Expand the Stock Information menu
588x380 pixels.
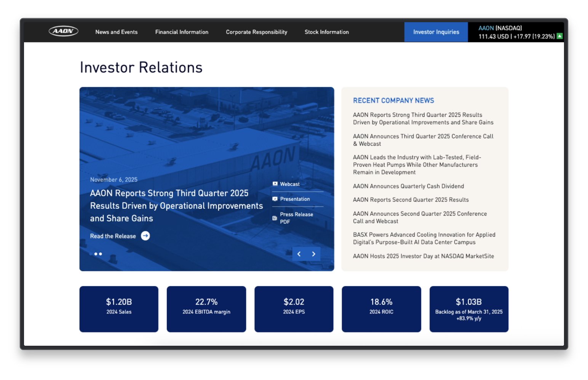click(326, 32)
